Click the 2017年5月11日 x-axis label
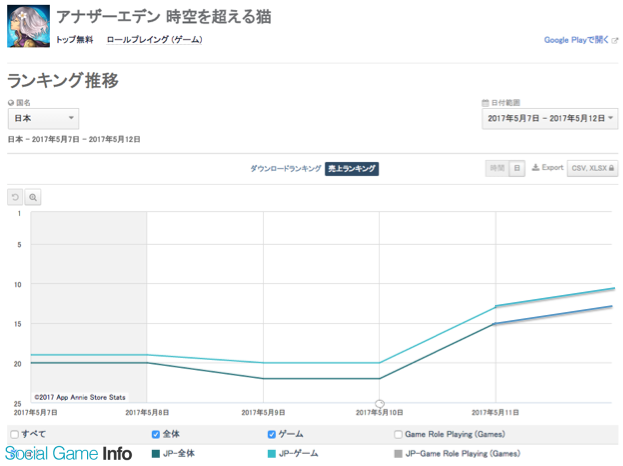623x466 pixels. point(495,413)
